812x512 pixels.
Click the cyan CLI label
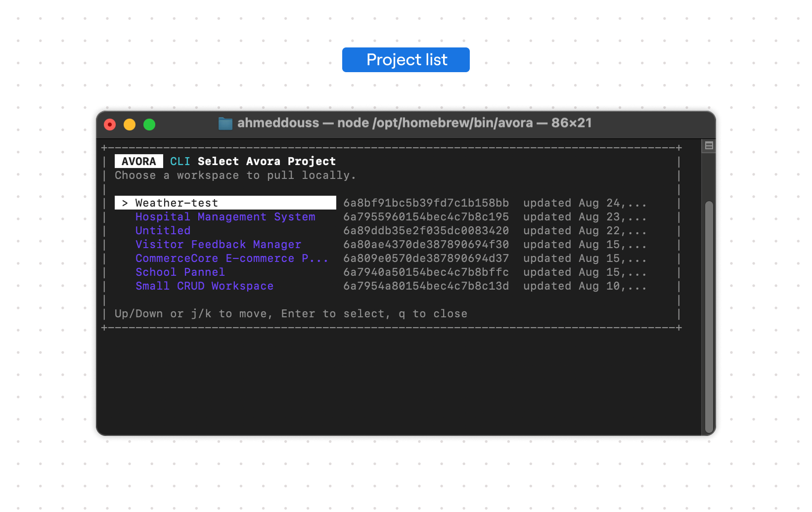click(x=180, y=162)
